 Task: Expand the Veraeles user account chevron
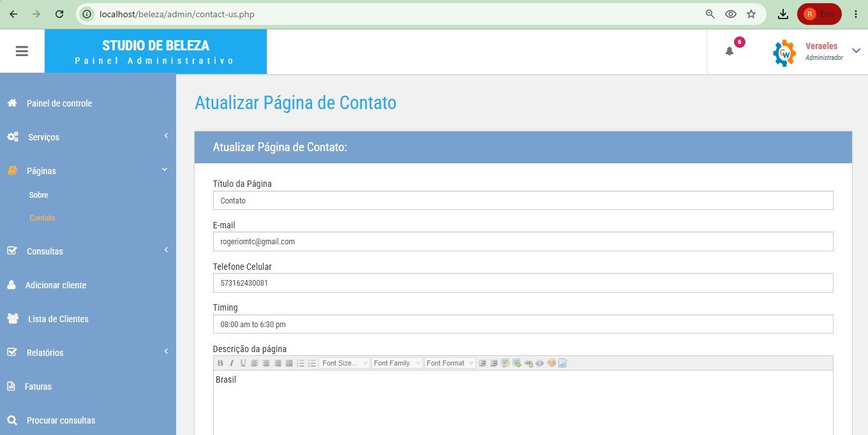click(856, 52)
